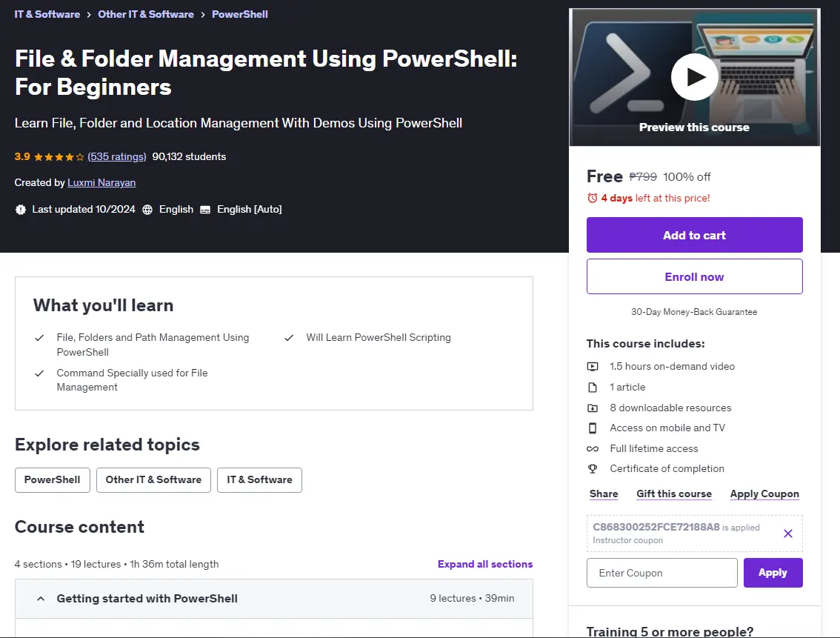The height and width of the screenshot is (638, 840).
Task: Focus the Enter Coupon field
Action: [x=662, y=573]
